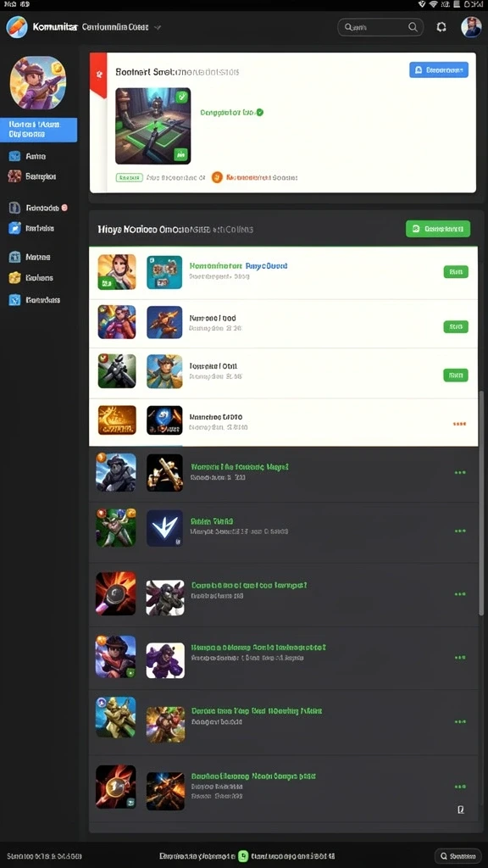Click green square icon in bottom status bar
Screen dimensions: 488x868
(x=243, y=856)
